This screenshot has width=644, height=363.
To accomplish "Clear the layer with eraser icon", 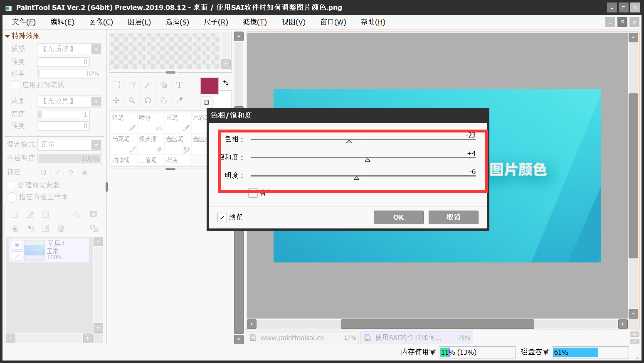I will 46,228.
